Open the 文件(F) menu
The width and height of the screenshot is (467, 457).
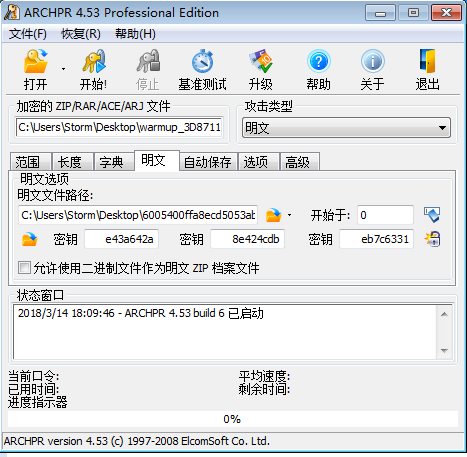point(28,34)
